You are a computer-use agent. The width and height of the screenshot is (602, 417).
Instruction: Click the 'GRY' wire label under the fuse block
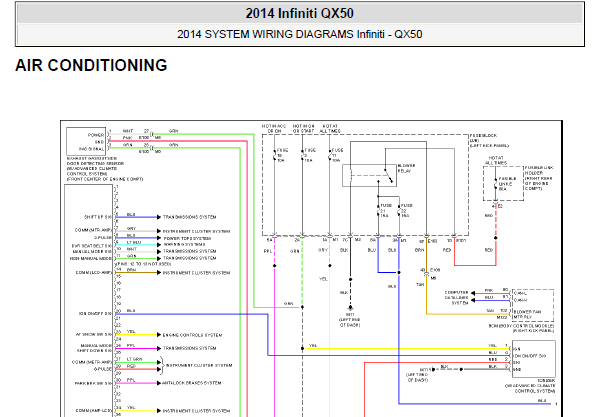pyautogui.click(x=323, y=250)
